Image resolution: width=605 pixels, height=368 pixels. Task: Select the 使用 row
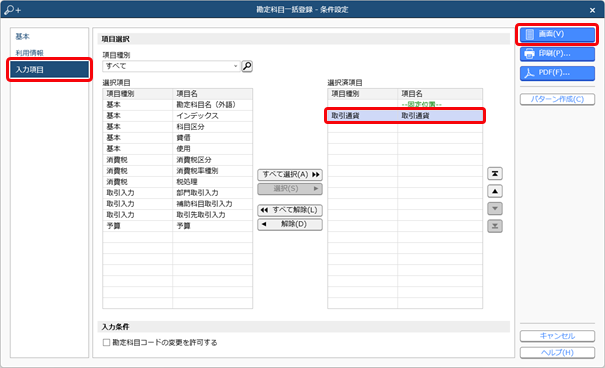tap(177, 149)
